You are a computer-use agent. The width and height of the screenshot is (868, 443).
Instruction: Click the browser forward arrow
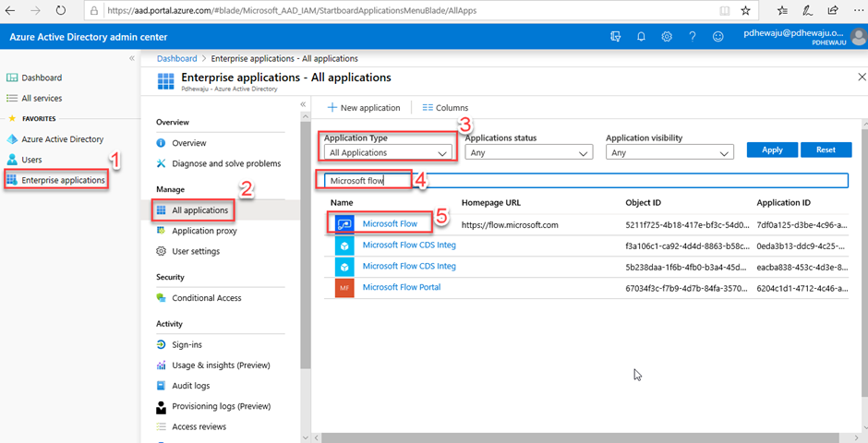[x=35, y=10]
